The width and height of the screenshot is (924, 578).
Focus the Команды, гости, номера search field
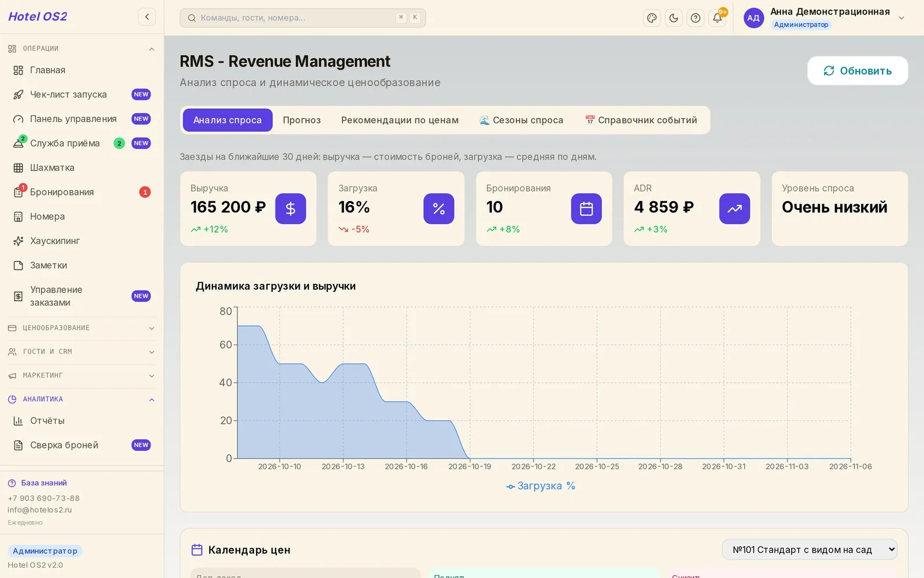click(x=303, y=18)
